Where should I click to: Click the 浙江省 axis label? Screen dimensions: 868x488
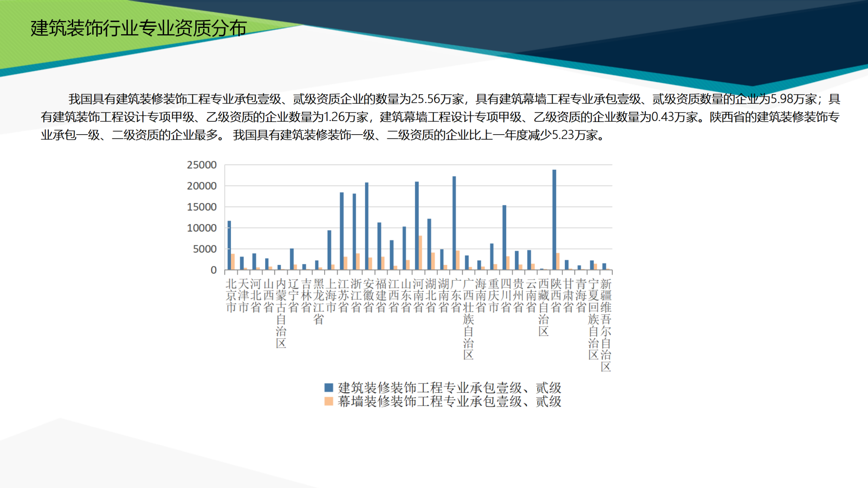[356, 295]
